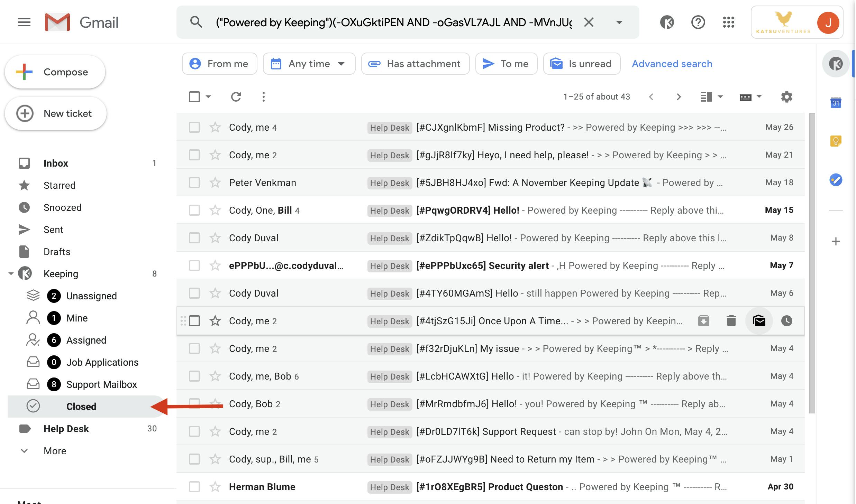Open input tools keyboard icon

[x=745, y=97]
